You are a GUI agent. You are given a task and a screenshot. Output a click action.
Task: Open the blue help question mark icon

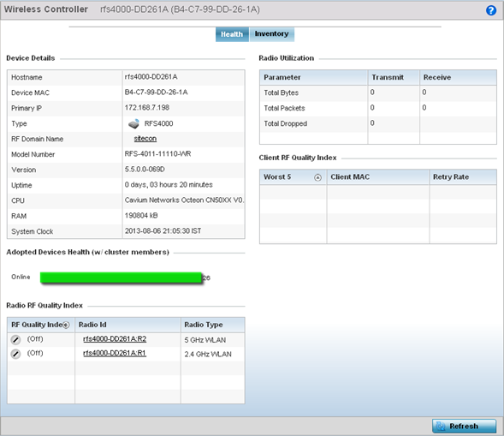491,10
